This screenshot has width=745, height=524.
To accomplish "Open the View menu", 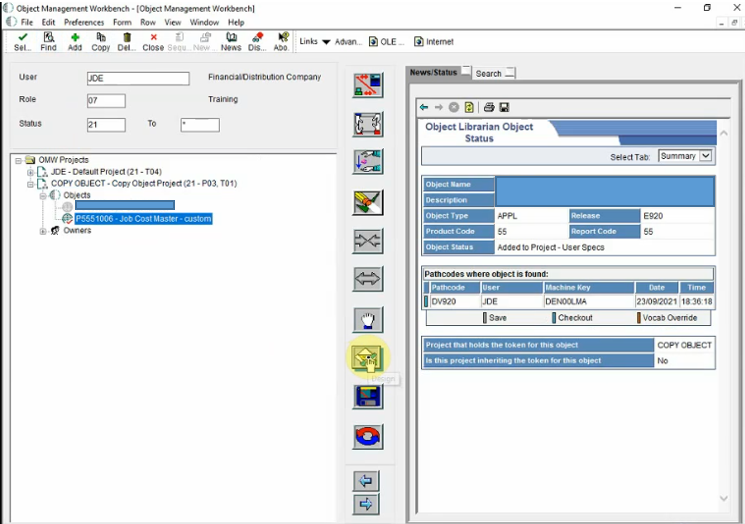I will click(173, 22).
